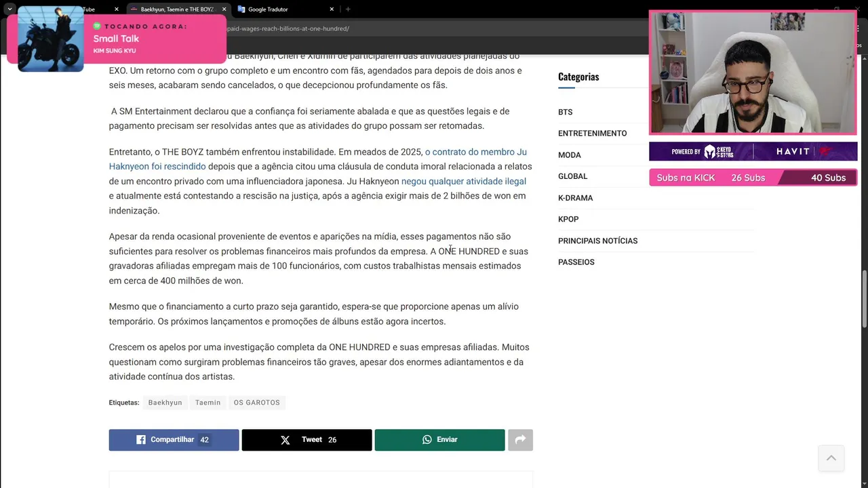Click the WhatsApp icon on Enviar button
Viewport: 868px width, 488px height.
click(x=427, y=440)
